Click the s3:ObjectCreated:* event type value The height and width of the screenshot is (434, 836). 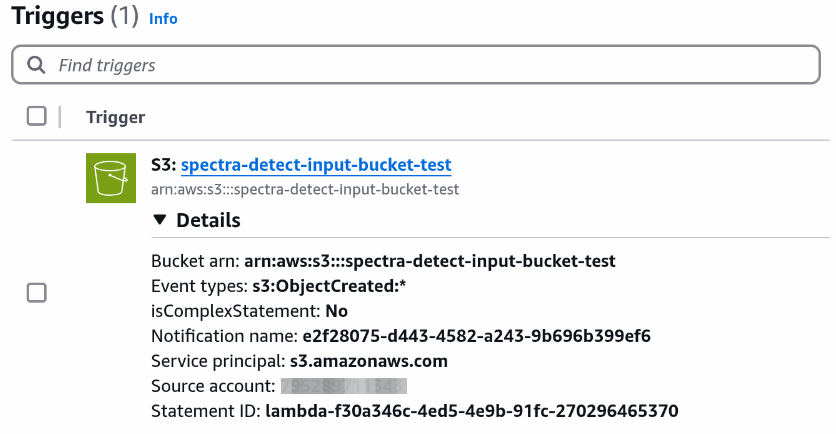(329, 286)
